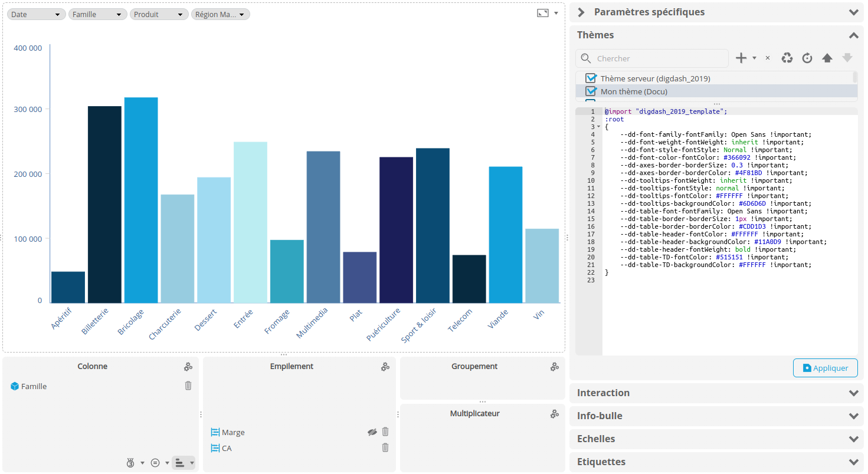868x474 pixels.
Task: Expand the Echelles section
Action: tap(716, 439)
